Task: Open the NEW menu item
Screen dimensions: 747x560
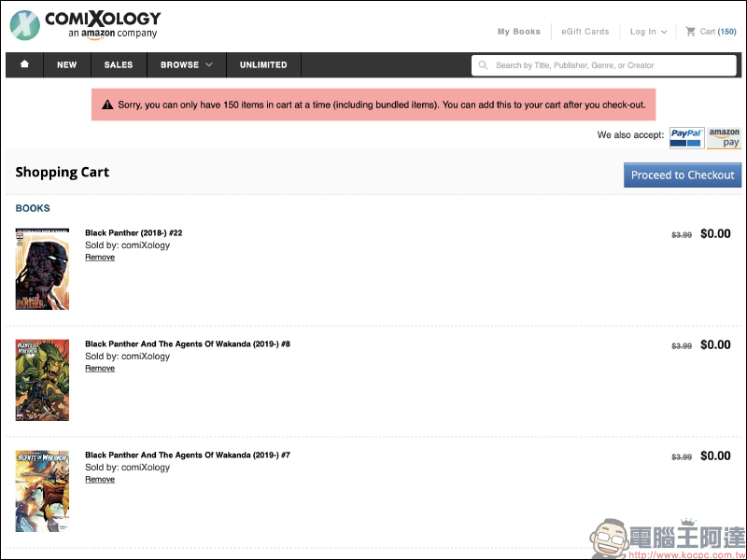Action: pos(66,64)
